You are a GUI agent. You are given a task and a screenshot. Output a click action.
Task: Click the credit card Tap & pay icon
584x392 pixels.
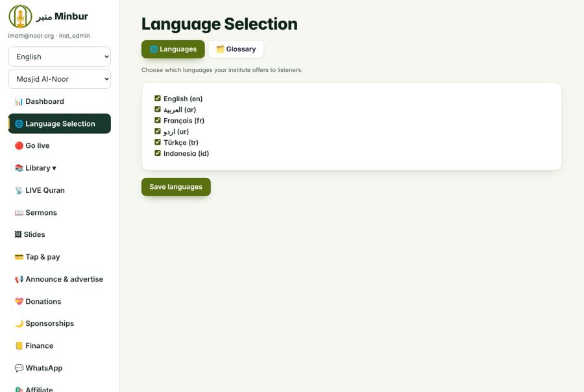coord(19,257)
